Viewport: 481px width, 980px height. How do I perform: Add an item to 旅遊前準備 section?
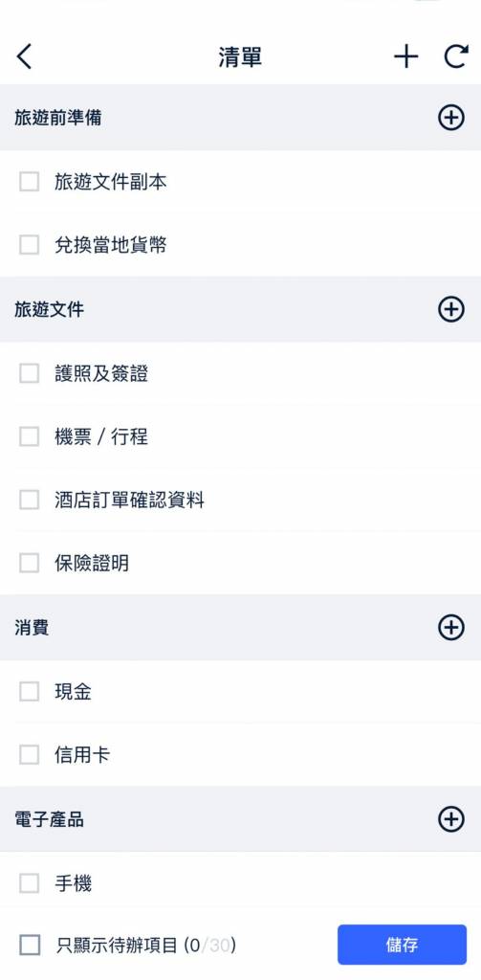[451, 118]
